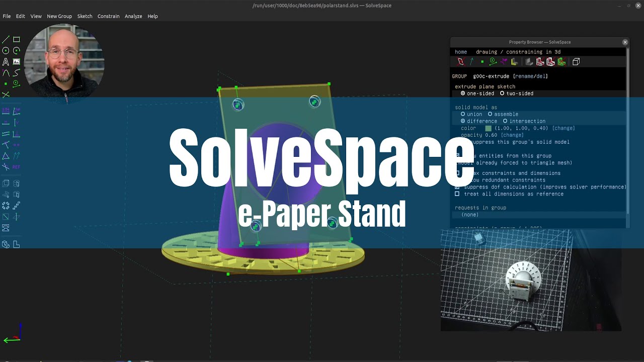Toggle points visibility in Property Browser
The image size is (644, 362).
[x=482, y=61]
